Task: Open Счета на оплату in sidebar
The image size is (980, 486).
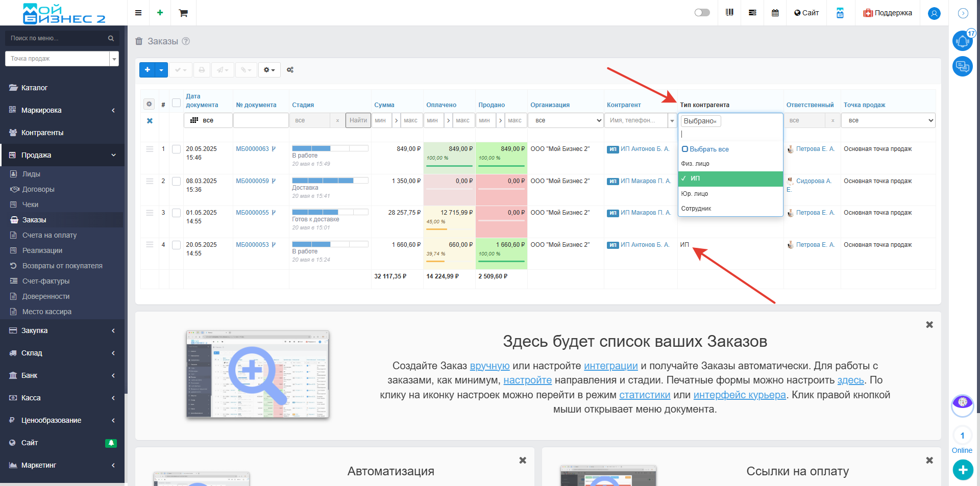Action: (x=49, y=235)
